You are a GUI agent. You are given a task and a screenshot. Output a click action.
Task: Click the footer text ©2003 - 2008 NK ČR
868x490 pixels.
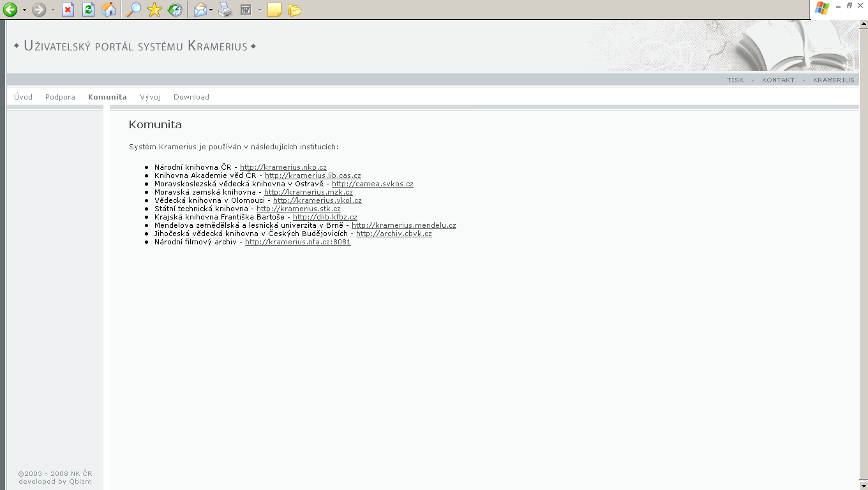tap(55, 473)
